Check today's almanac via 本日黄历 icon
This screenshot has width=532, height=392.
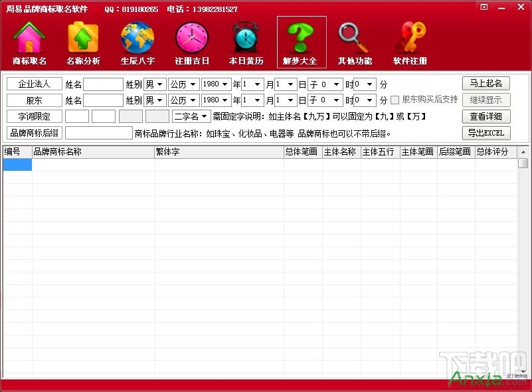[x=246, y=41]
